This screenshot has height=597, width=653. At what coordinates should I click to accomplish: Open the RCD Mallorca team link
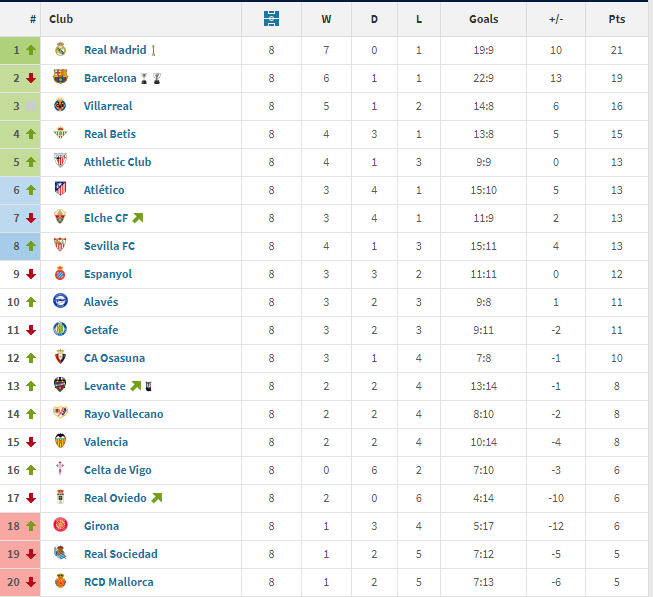click(x=118, y=582)
